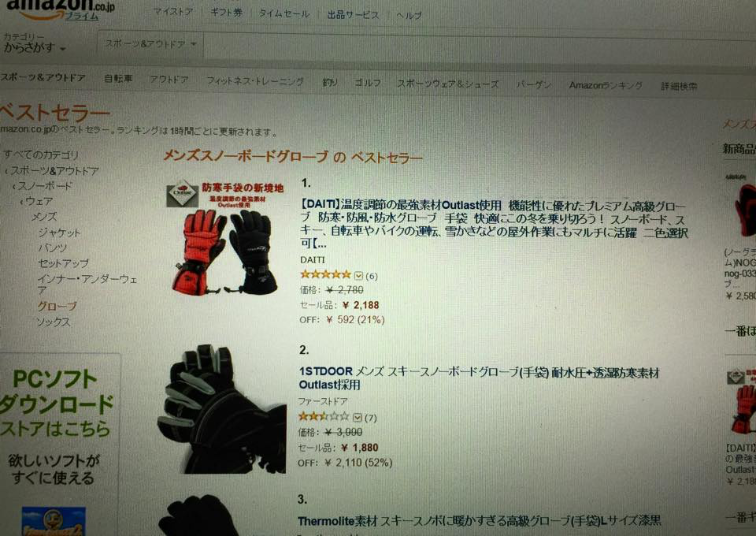Expand the カテゴリーからさがす menu
The image size is (756, 536).
point(35,43)
